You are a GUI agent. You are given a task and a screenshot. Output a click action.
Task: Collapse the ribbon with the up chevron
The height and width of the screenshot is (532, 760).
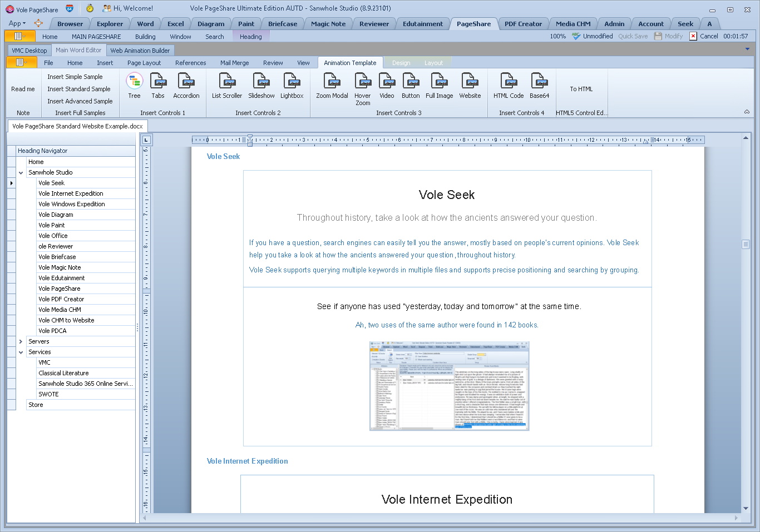pyautogui.click(x=747, y=112)
